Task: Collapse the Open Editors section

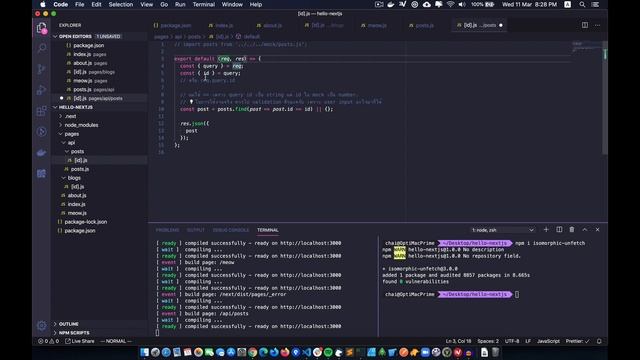Action: [x=55, y=36]
